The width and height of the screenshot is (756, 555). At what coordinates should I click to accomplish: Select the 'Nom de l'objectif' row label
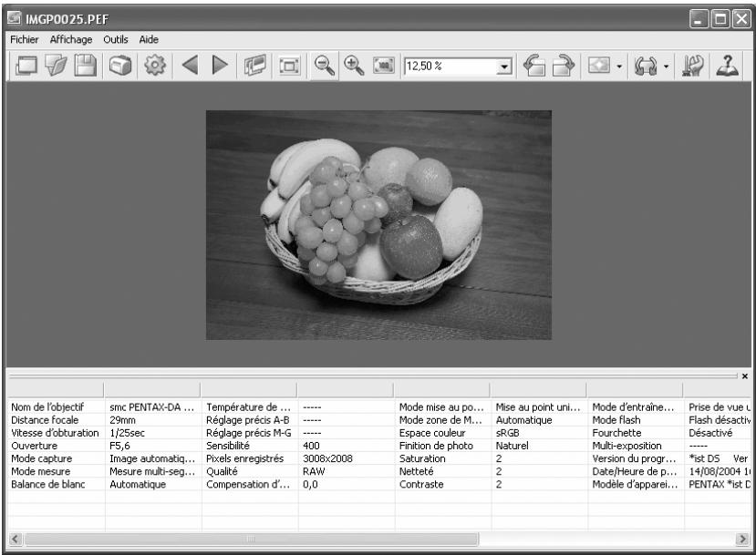pyautogui.click(x=47, y=407)
